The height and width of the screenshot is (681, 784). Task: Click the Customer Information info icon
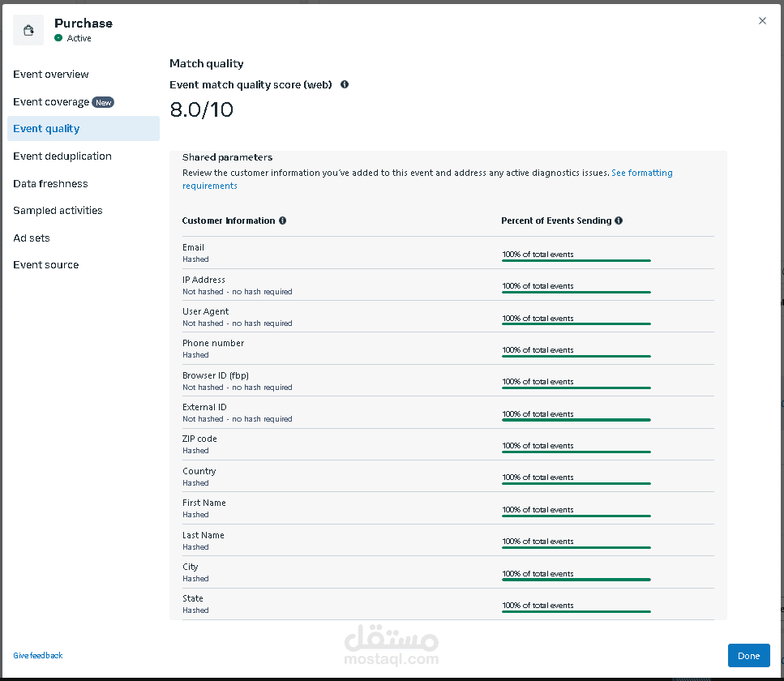282,221
